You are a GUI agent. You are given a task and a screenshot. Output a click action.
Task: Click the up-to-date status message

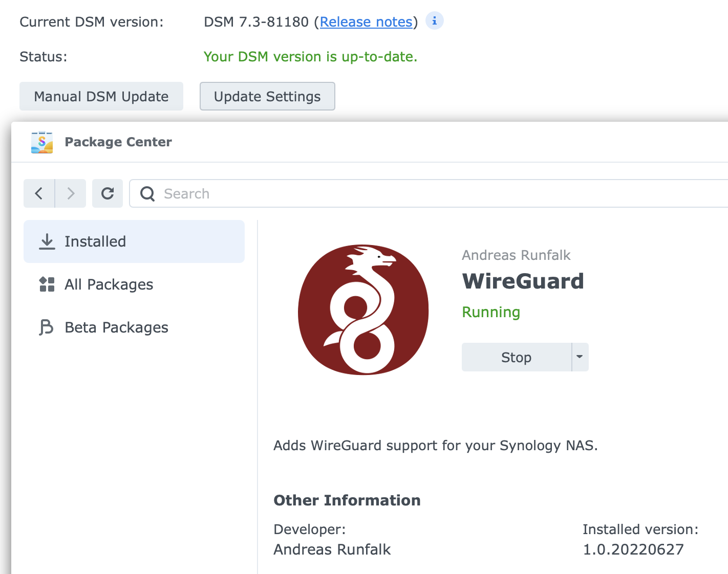[x=311, y=57]
